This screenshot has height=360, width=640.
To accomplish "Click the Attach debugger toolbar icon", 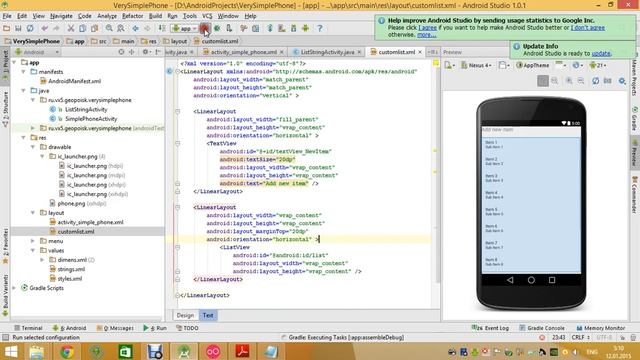I will coord(229,28).
